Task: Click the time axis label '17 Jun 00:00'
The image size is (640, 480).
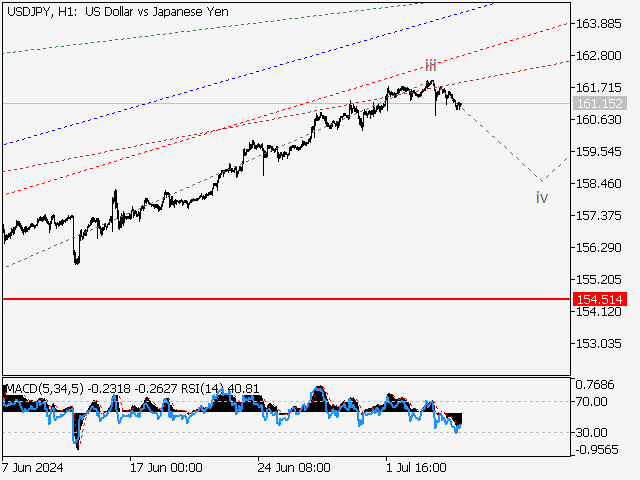Action: [x=166, y=467]
